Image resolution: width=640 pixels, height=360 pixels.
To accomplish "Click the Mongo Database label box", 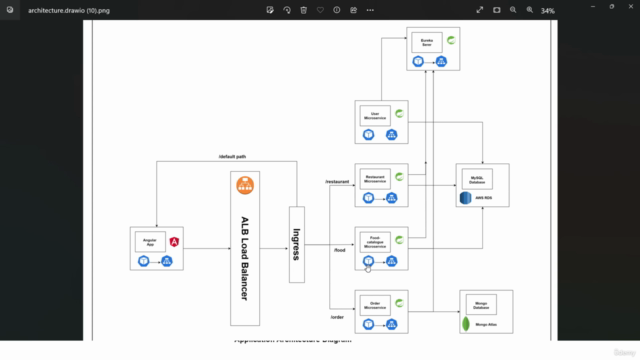I will (481, 305).
